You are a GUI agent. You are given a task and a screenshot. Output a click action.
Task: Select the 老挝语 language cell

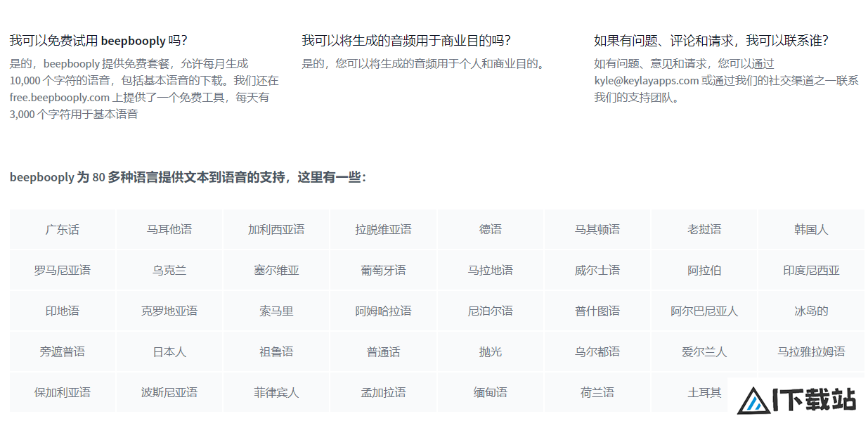tap(704, 229)
